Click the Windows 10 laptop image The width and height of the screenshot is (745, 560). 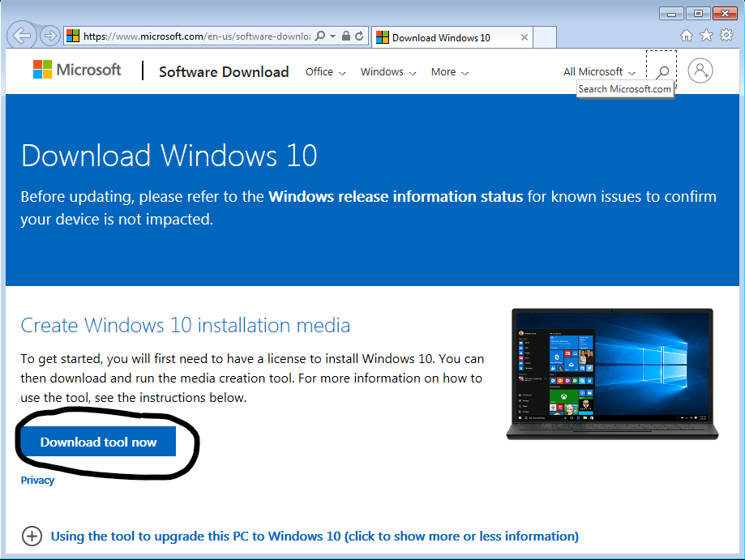click(x=612, y=374)
